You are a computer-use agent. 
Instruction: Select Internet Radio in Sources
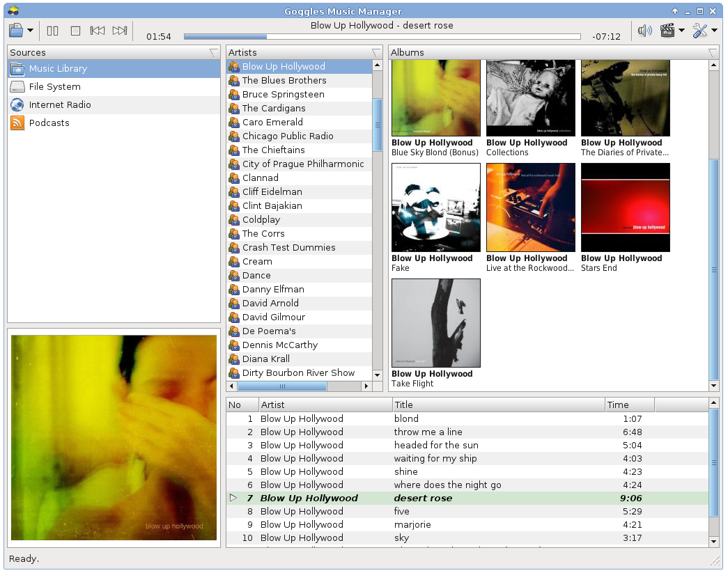(x=60, y=105)
